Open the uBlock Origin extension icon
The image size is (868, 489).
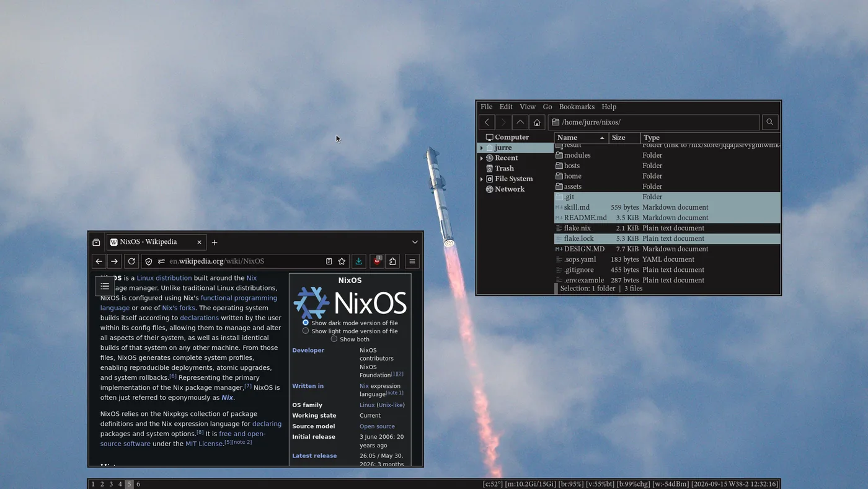tap(377, 261)
